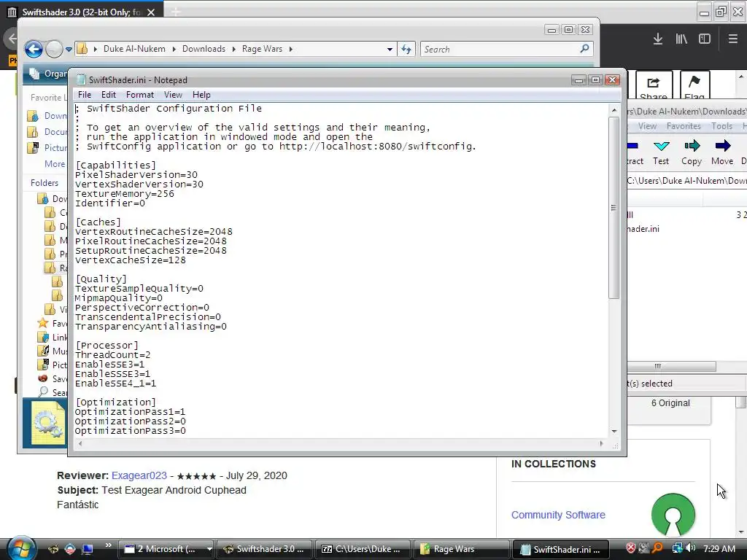Image resolution: width=747 pixels, height=560 pixels.
Task: Click Explorer back navigation arrow
Action: [x=34, y=49]
